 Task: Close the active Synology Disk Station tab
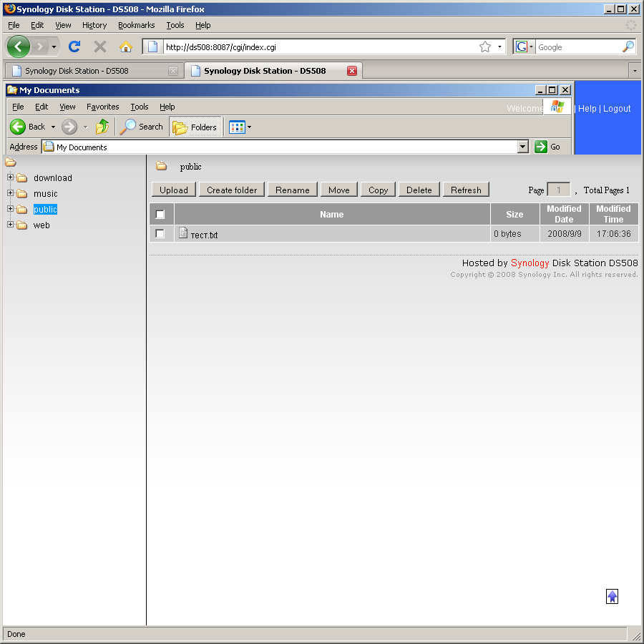pos(352,71)
